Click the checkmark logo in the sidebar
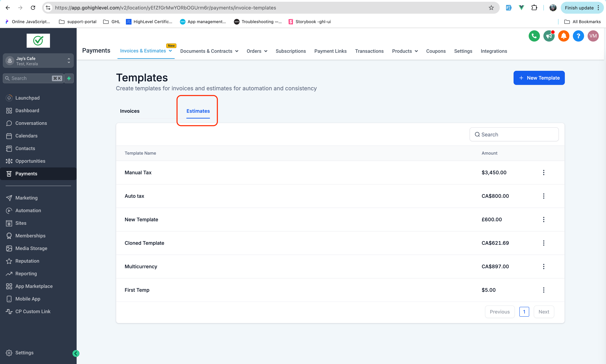This screenshot has height=364, width=606. click(x=38, y=41)
